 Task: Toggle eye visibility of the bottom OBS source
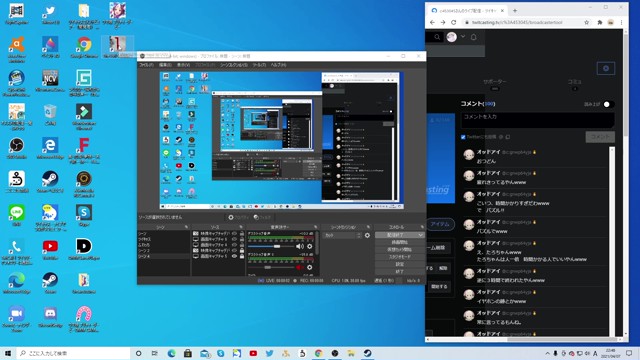[234, 256]
